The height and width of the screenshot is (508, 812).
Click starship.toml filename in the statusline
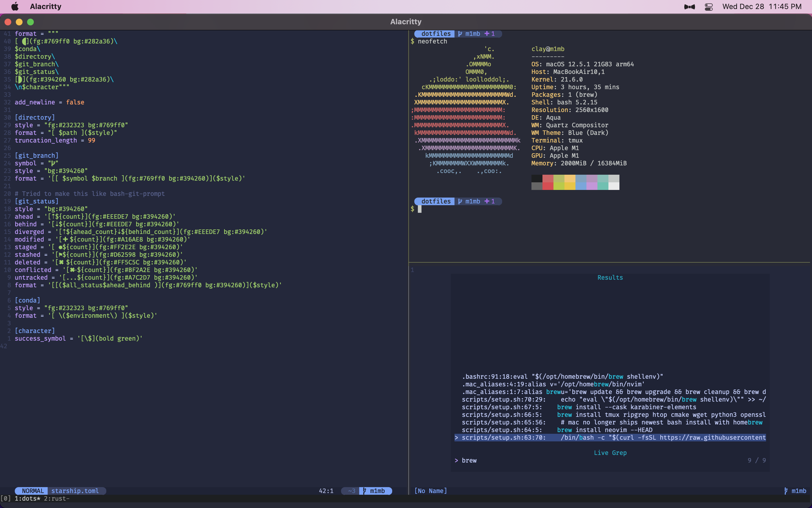[75, 491]
